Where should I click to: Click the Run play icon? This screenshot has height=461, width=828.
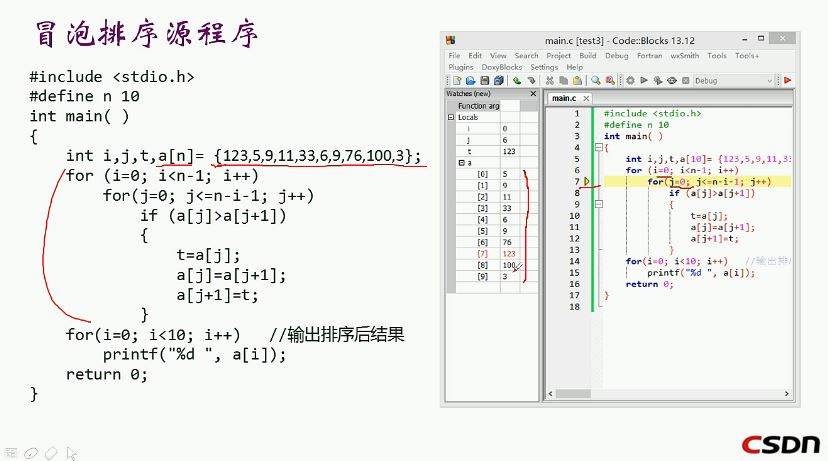point(644,81)
